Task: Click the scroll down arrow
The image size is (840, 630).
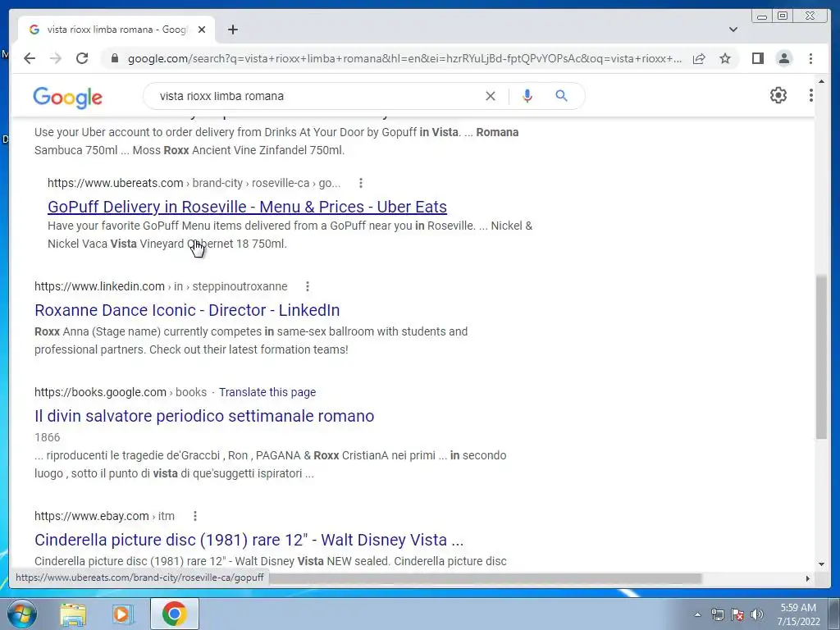Action: click(x=821, y=564)
